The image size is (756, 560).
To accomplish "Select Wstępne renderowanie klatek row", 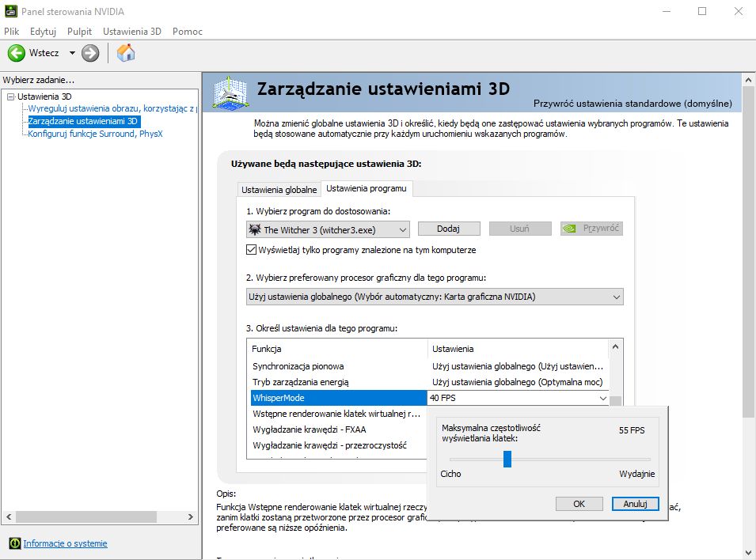I will coord(337,414).
